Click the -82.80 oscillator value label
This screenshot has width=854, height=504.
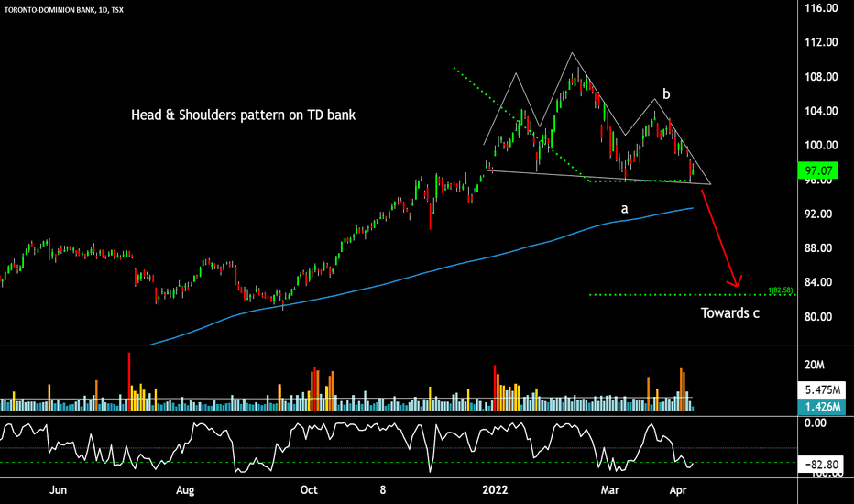click(822, 465)
